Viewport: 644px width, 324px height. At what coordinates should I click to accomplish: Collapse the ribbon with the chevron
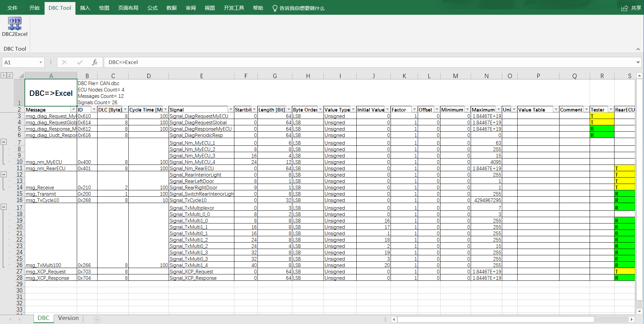[x=638, y=49]
